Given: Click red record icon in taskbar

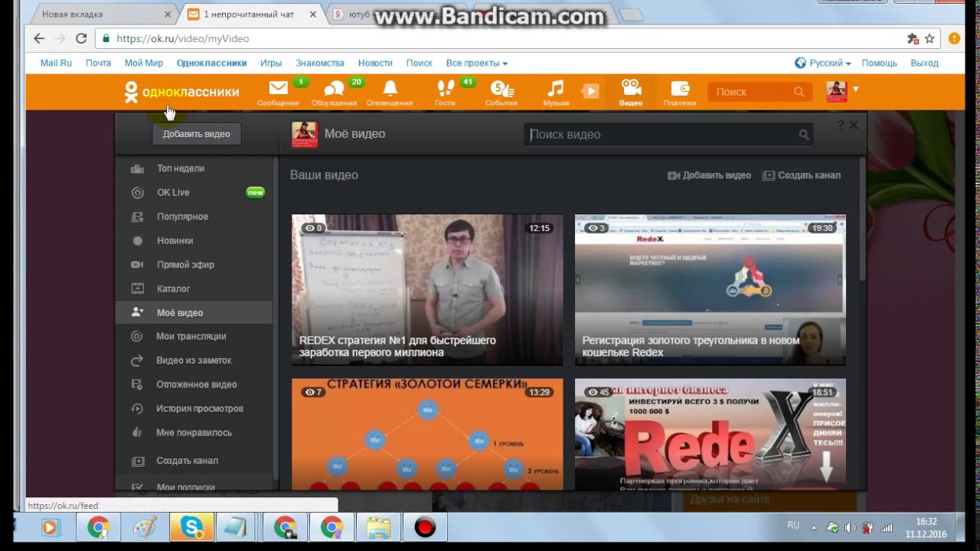Looking at the screenshot, I should click(x=425, y=527).
